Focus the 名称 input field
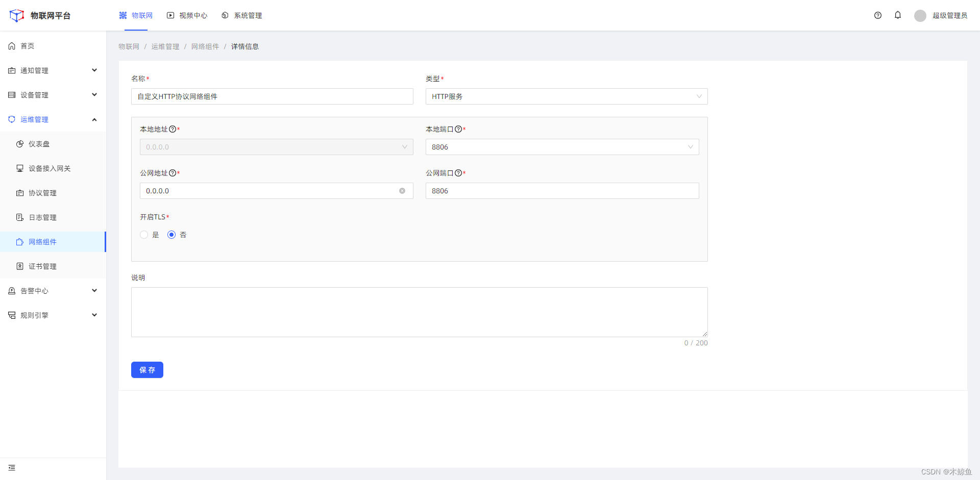Image resolution: width=980 pixels, height=480 pixels. (272, 96)
